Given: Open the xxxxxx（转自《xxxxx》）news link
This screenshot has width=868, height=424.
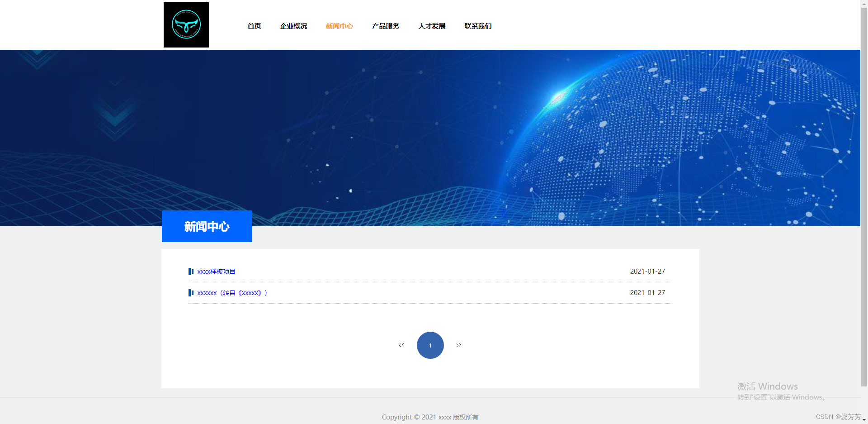Looking at the screenshot, I should click(x=232, y=293).
